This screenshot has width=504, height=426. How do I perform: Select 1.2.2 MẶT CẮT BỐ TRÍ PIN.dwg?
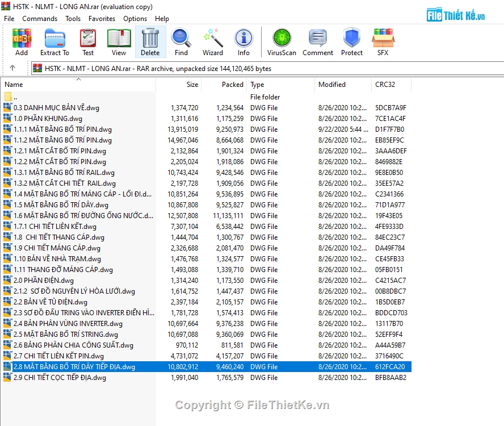click(60, 161)
